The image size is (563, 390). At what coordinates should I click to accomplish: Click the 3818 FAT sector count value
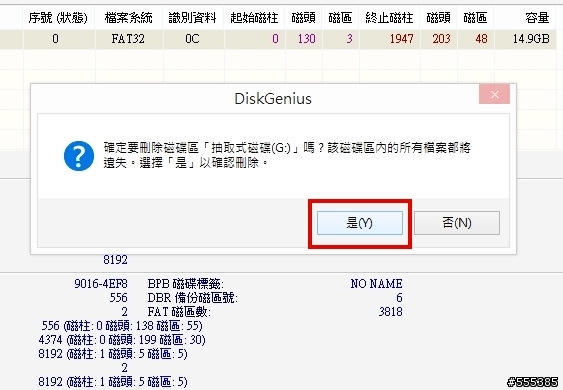390,312
